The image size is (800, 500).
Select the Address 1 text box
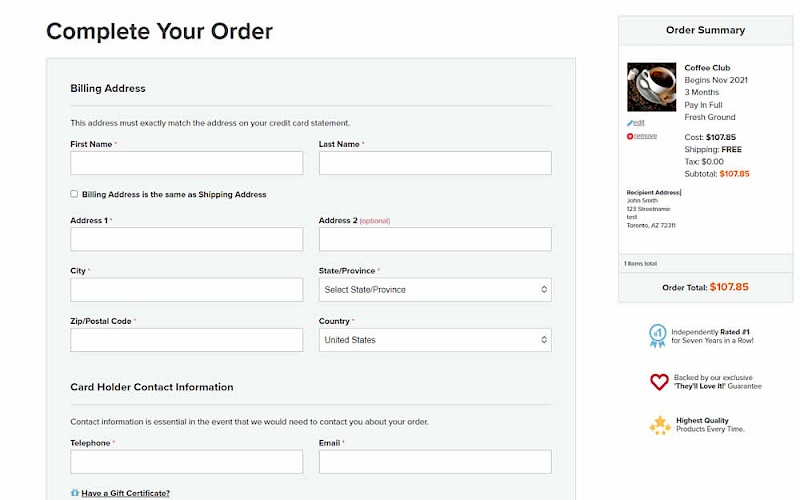tap(186, 239)
